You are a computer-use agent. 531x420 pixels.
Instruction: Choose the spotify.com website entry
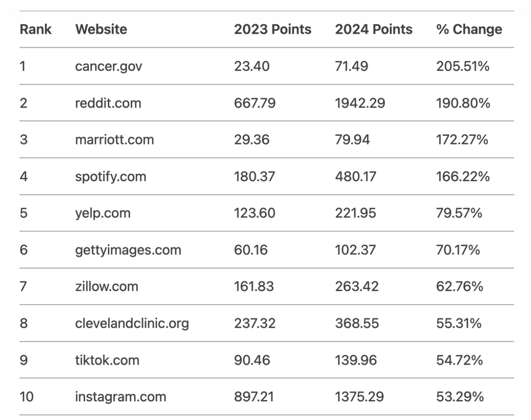[x=111, y=176]
